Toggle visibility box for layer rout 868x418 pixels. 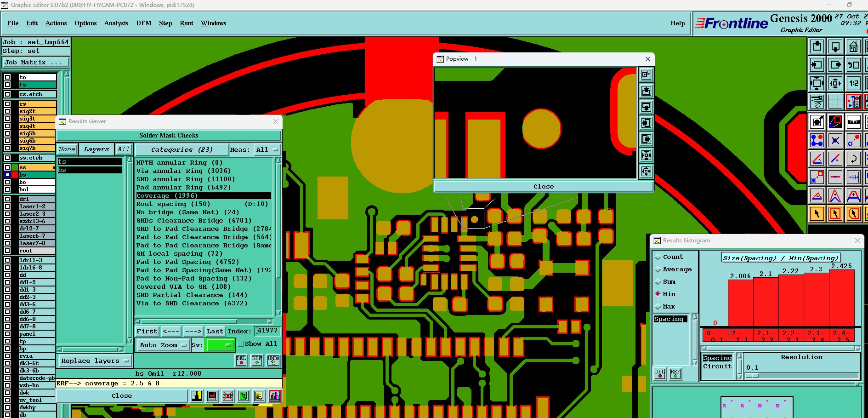7,251
